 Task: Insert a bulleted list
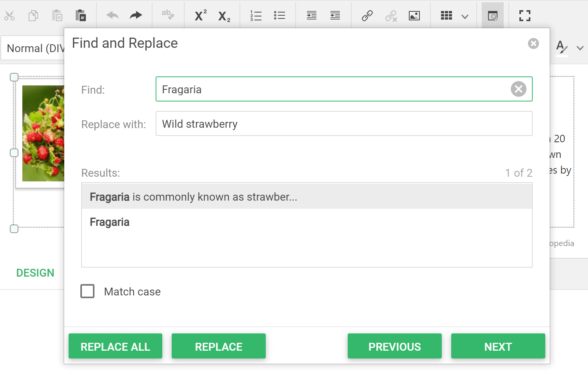click(x=279, y=16)
